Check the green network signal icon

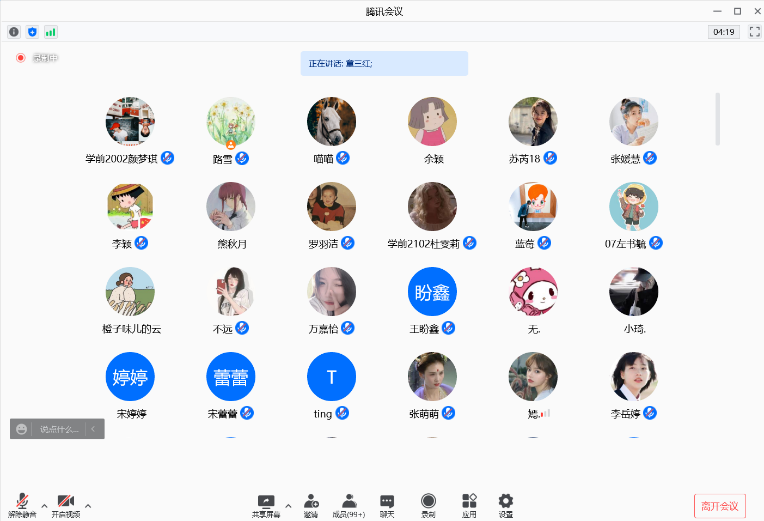50,32
